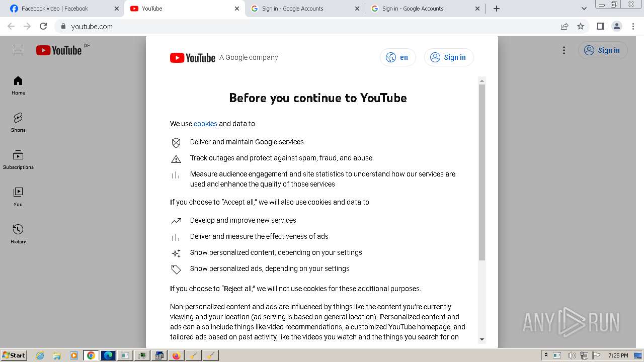Click the YouTube logo inside consent dialog
Image resolution: width=644 pixels, height=362 pixels.
tap(193, 58)
